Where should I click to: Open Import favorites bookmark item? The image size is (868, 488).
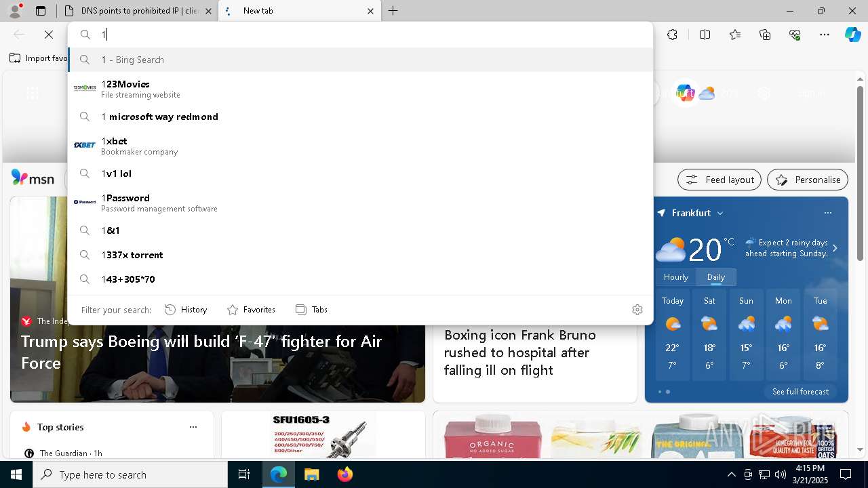[39, 58]
